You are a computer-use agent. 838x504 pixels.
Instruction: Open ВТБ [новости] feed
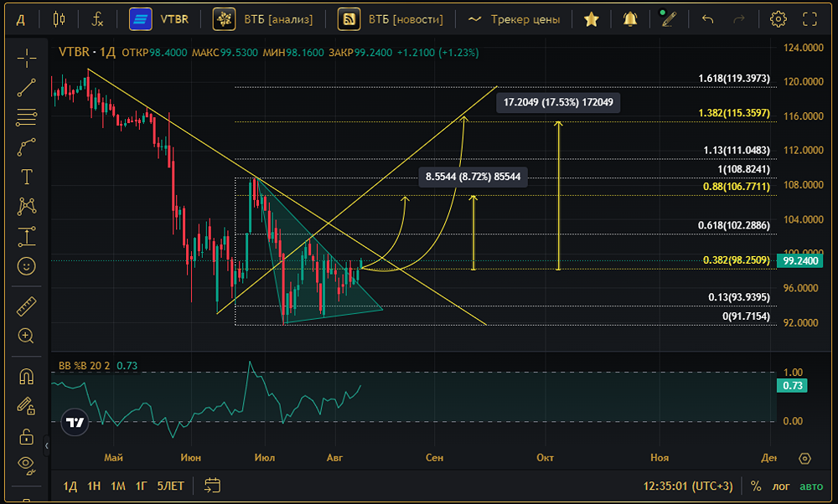click(x=391, y=20)
